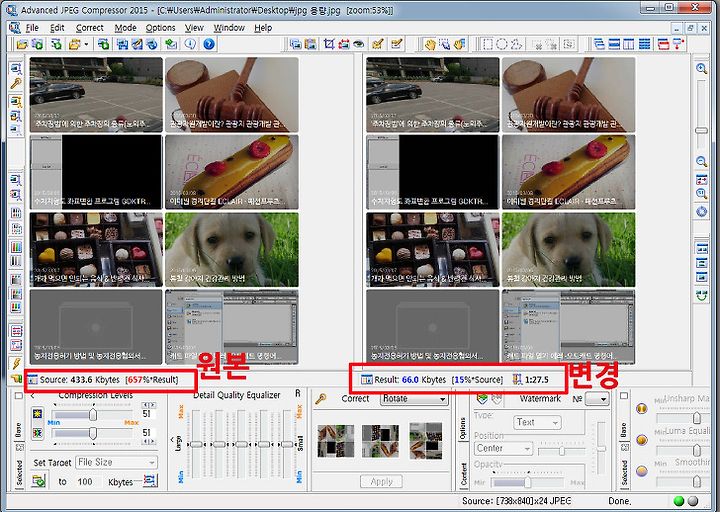Select the third rotate preview thumbnail

(x=425, y=441)
